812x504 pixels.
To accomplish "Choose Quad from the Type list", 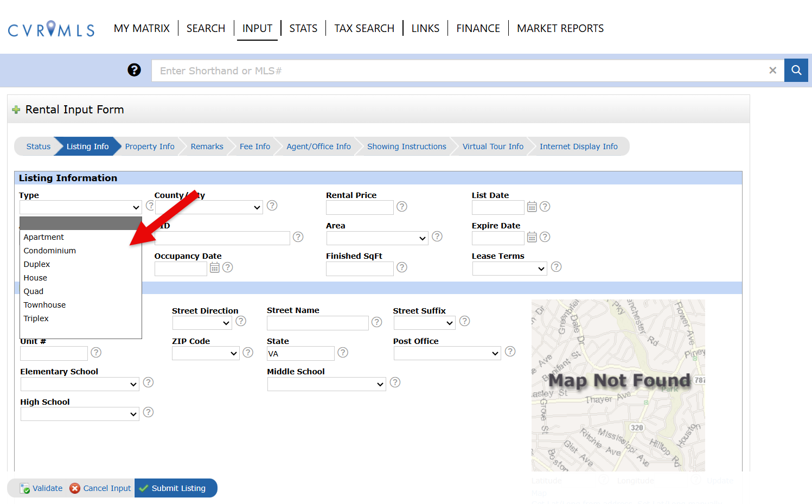I will pos(81,291).
